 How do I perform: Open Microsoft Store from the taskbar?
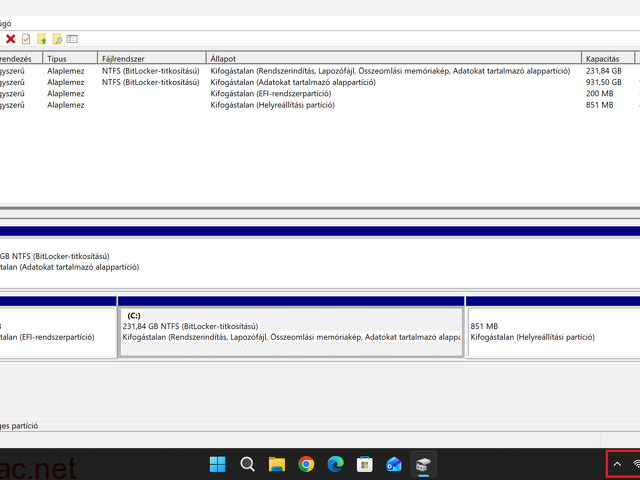[x=364, y=464]
